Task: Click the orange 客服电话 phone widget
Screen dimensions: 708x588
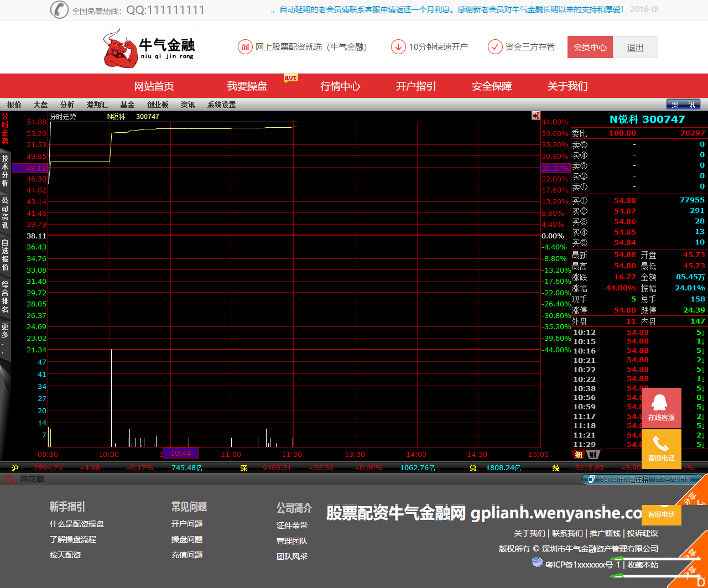Action: [661, 447]
